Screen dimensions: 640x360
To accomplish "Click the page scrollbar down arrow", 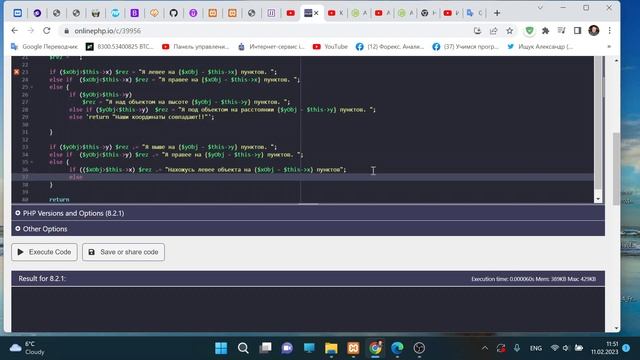I will (x=616, y=328).
